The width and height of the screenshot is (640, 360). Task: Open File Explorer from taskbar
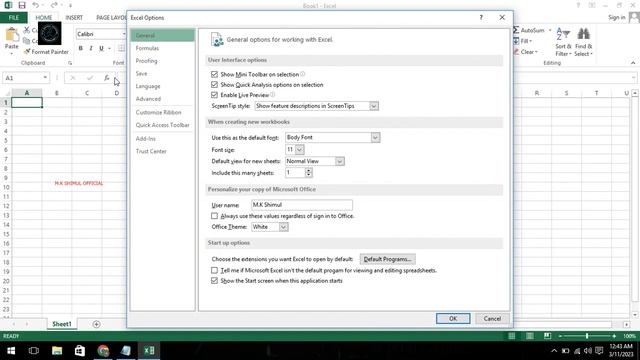[x=57, y=351]
